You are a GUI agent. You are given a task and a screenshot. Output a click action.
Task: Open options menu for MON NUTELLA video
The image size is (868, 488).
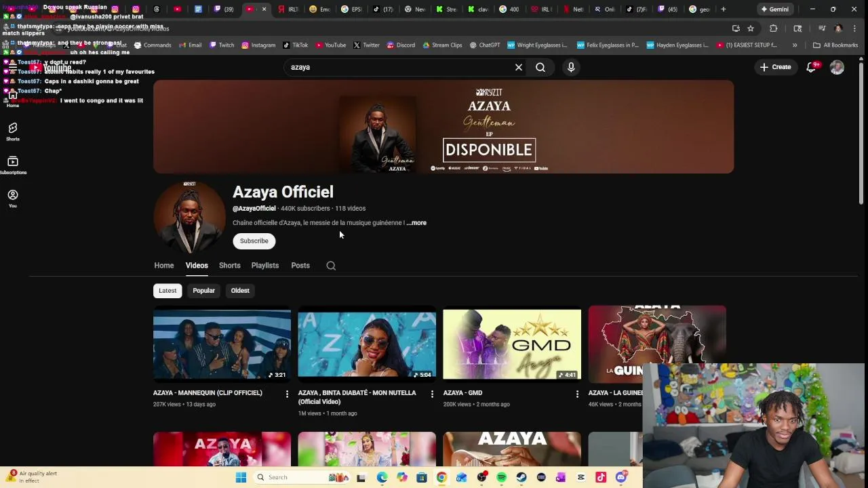pyautogui.click(x=432, y=394)
